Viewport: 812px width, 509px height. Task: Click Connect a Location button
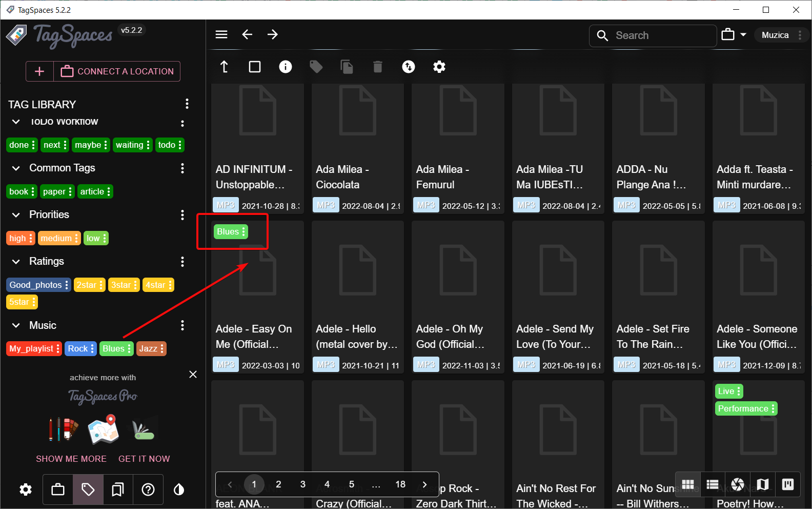click(117, 71)
